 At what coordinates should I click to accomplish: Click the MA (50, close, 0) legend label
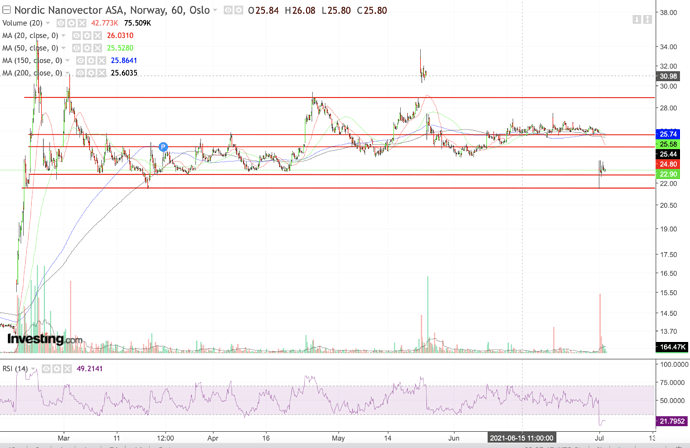[x=30, y=48]
